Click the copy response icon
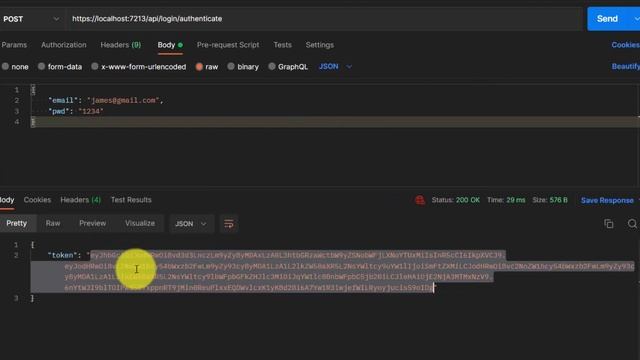 click(609, 224)
